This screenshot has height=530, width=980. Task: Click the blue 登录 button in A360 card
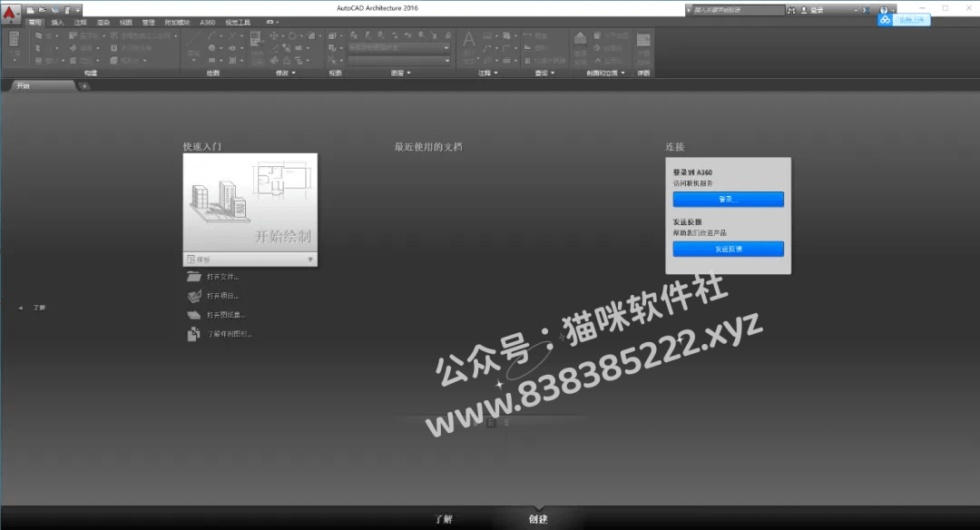coord(728,200)
